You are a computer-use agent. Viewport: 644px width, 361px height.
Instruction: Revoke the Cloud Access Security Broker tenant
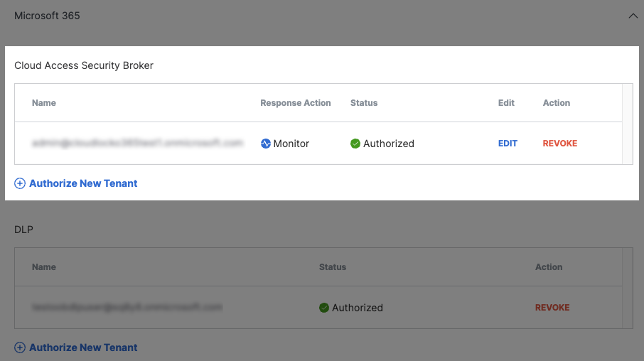click(x=560, y=144)
